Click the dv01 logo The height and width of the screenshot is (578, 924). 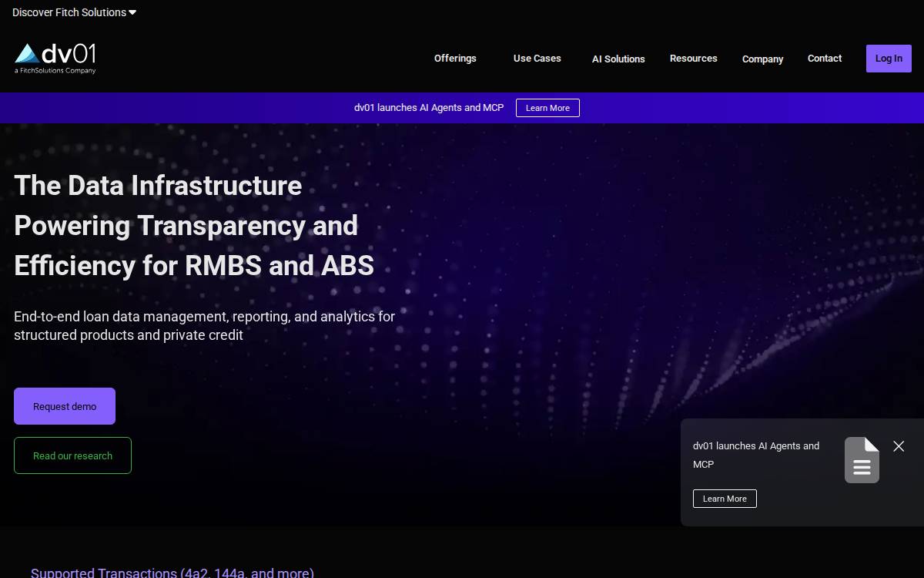tap(55, 59)
